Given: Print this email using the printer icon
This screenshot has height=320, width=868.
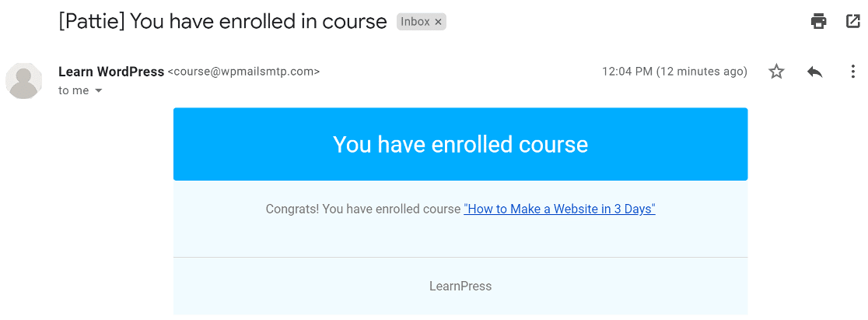Looking at the screenshot, I should tap(818, 22).
